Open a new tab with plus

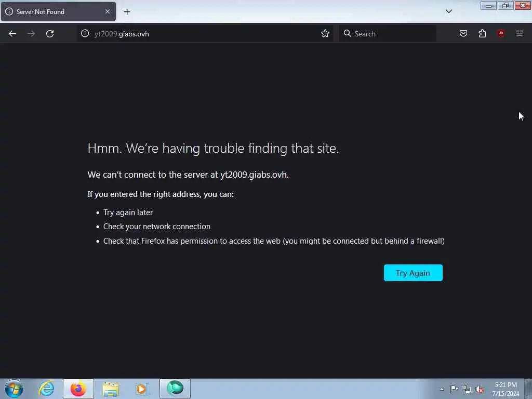(x=127, y=12)
